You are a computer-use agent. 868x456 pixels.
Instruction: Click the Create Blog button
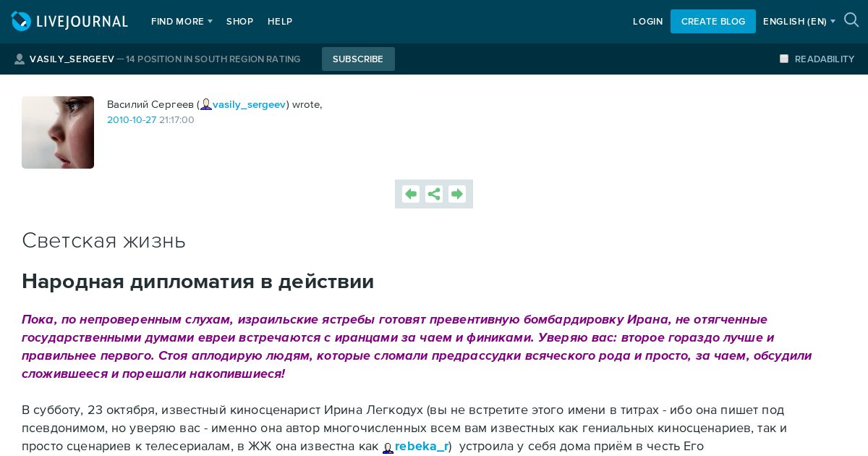[x=713, y=22]
